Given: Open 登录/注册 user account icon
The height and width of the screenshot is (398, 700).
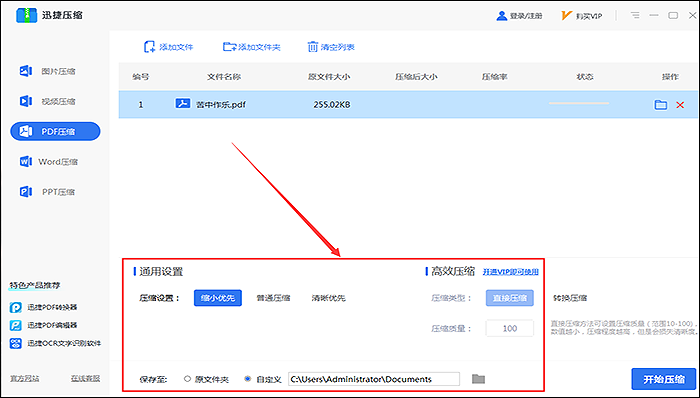Looking at the screenshot, I should (502, 16).
